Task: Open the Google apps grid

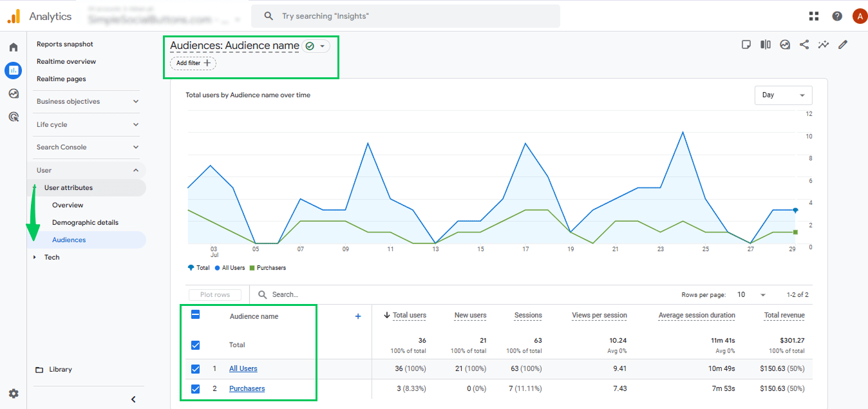Action: pos(814,16)
